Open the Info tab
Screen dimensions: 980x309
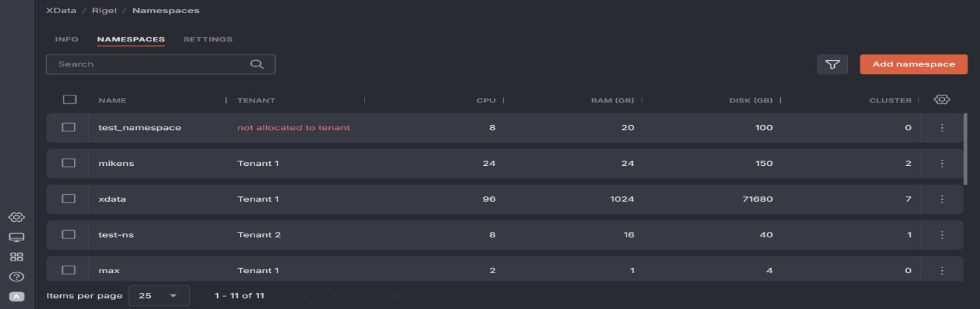[x=66, y=39]
